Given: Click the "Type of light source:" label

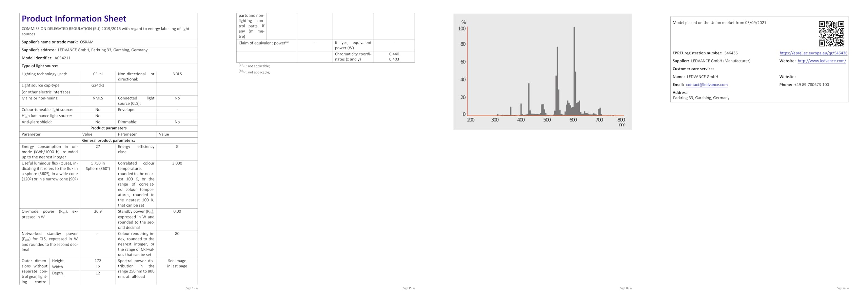Looking at the screenshot, I should point(40,66).
